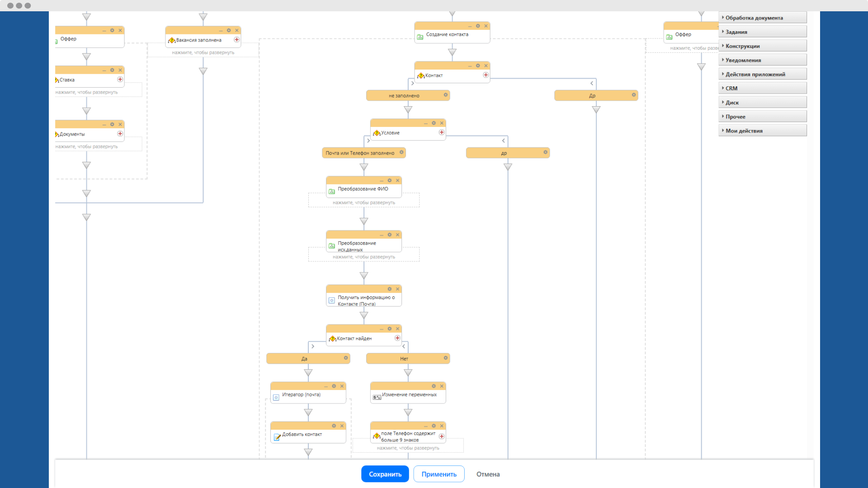
Task: Expand the Диск section
Action: [x=762, y=102]
